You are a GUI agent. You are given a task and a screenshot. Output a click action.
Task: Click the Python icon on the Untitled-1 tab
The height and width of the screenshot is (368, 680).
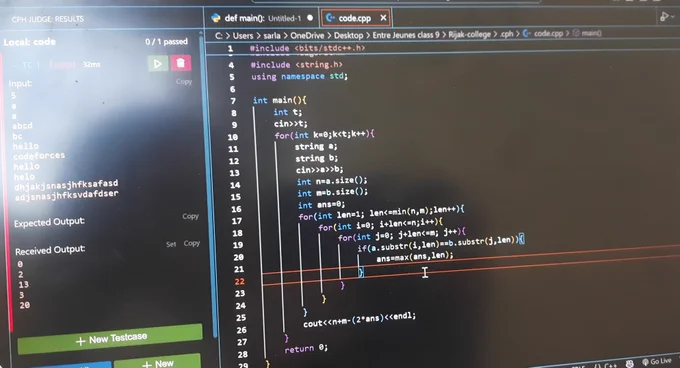216,18
